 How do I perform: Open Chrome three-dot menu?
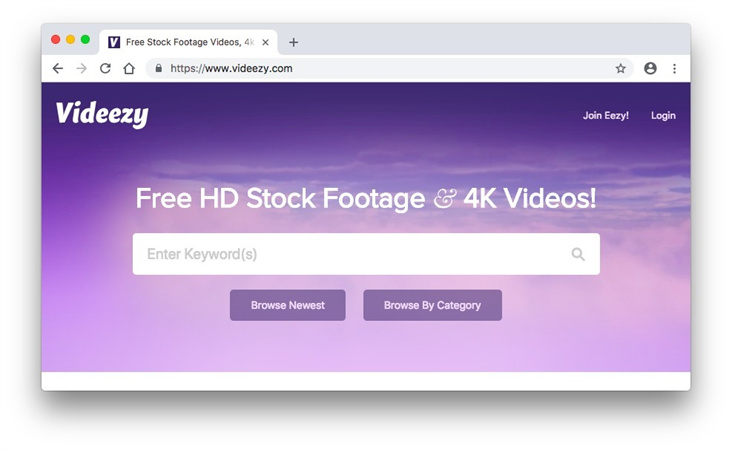point(675,69)
